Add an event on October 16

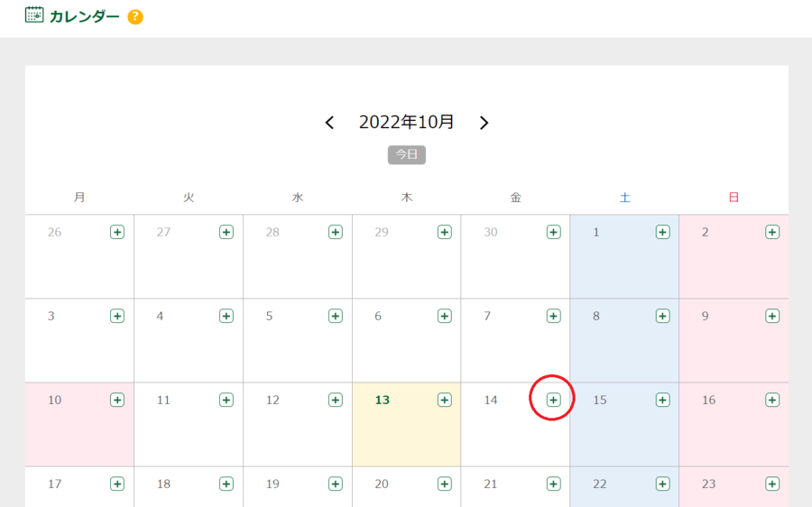(771, 400)
